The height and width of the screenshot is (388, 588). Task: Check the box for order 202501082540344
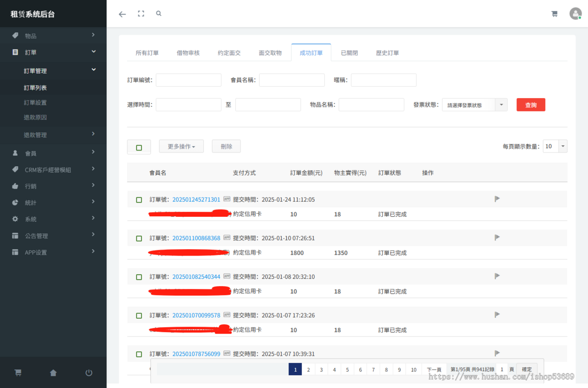(139, 277)
